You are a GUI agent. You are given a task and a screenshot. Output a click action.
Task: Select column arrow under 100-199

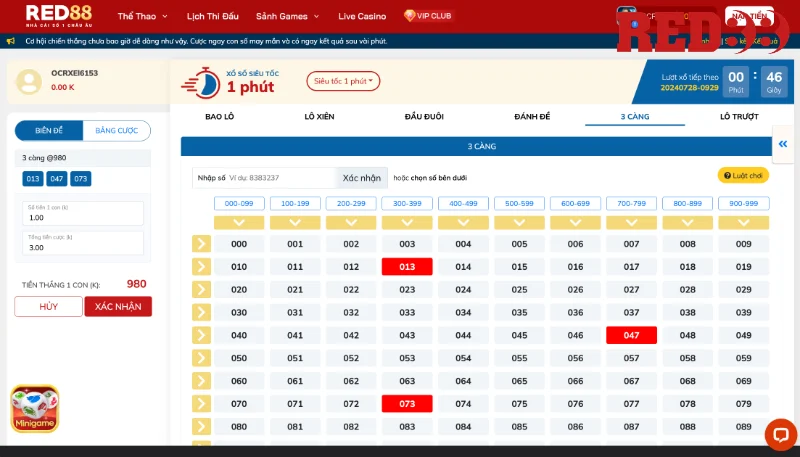tap(295, 222)
